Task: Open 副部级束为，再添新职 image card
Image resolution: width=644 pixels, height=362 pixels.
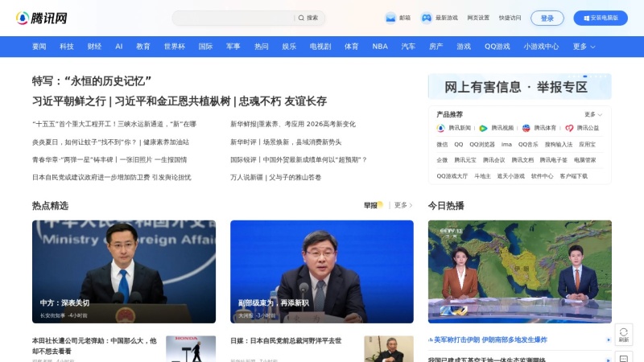Action: (322, 272)
